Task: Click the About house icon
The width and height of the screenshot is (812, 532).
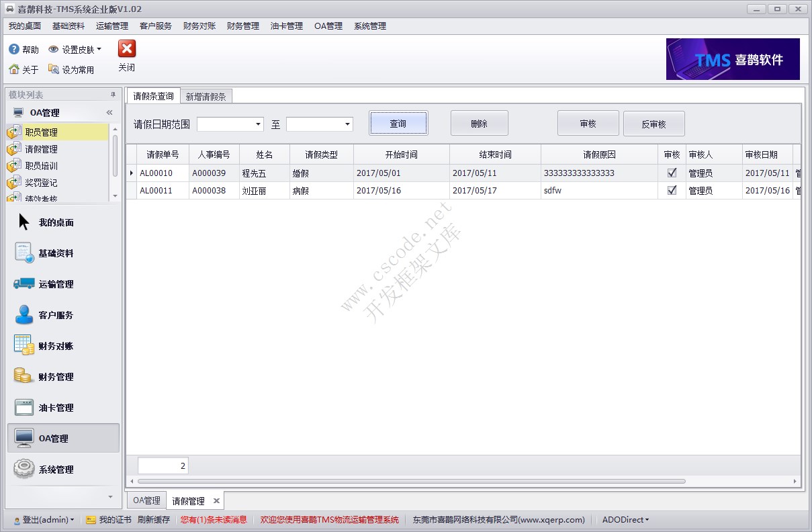Action: [x=13, y=69]
